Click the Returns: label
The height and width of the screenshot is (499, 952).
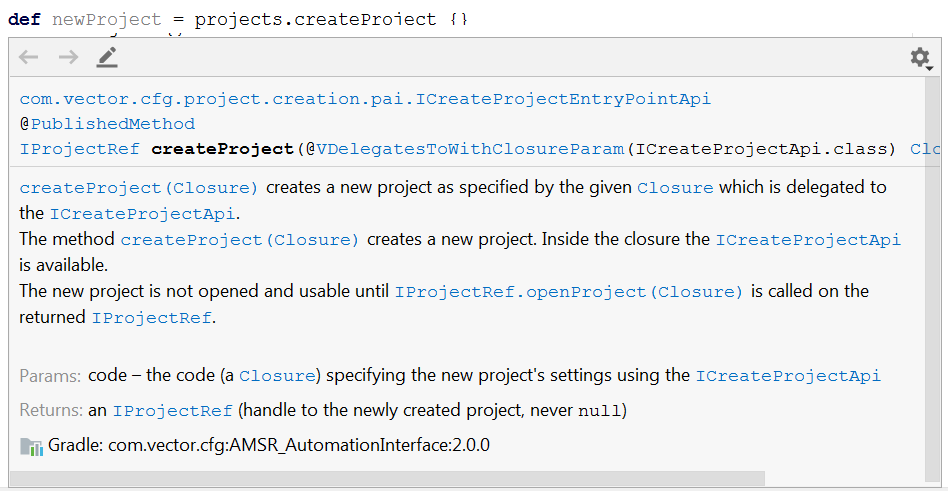51,411
